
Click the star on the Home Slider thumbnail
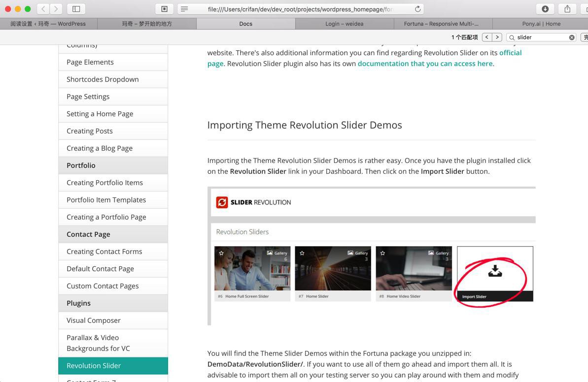pyautogui.click(x=302, y=253)
